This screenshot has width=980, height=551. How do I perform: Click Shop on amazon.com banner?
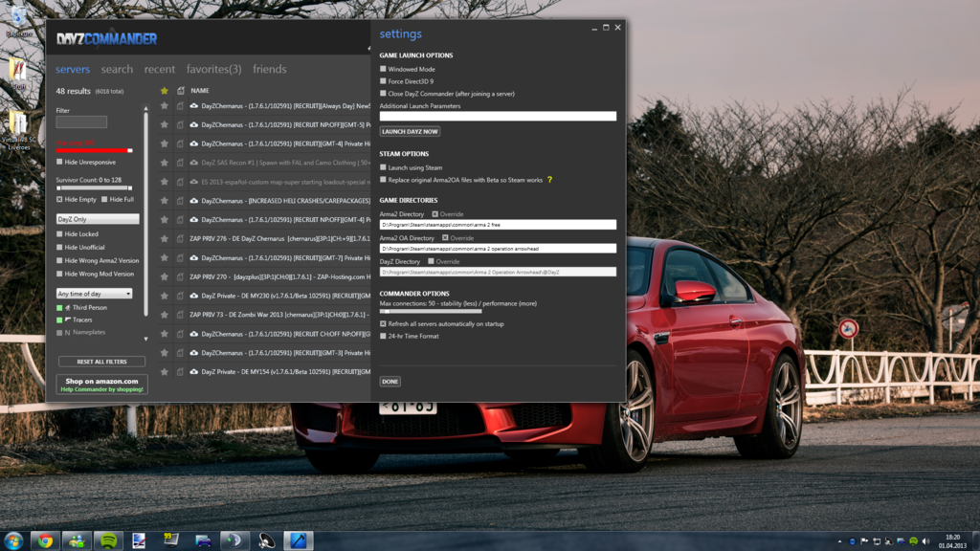(x=101, y=385)
